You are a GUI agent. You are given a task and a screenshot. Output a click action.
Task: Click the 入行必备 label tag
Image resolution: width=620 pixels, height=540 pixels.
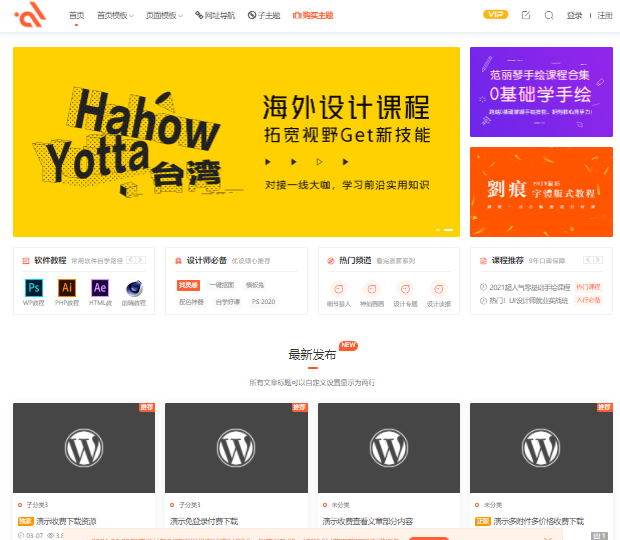coord(588,300)
